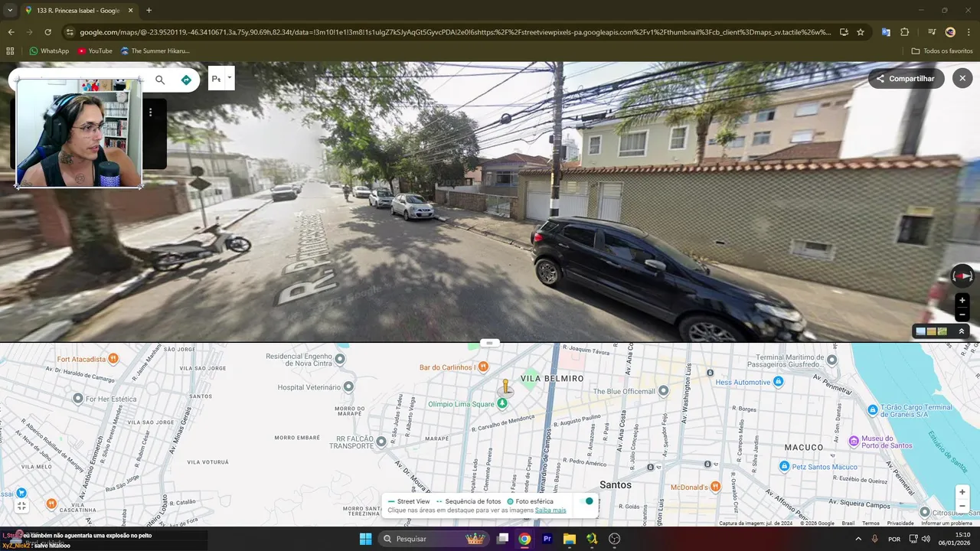Install app icon in address bar
The width and height of the screenshot is (980, 551).
coord(844,32)
